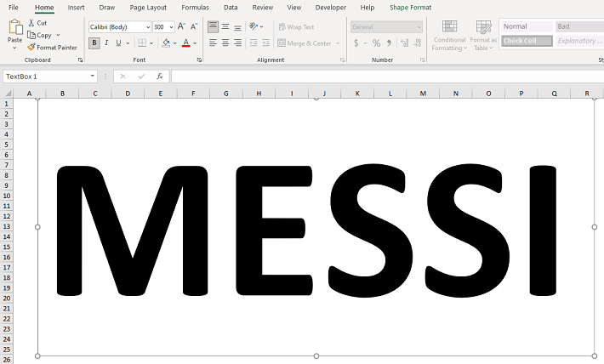Switch to the Page Layout tab
This screenshot has height=364, width=604.
click(148, 8)
